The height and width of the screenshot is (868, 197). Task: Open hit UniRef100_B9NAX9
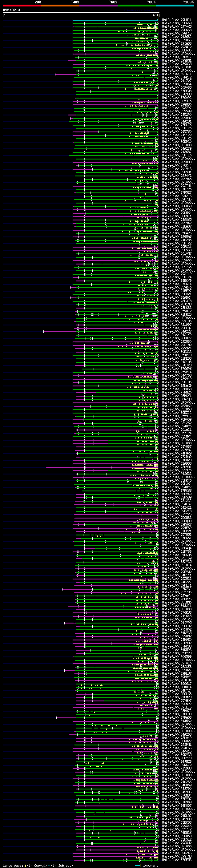177,386
